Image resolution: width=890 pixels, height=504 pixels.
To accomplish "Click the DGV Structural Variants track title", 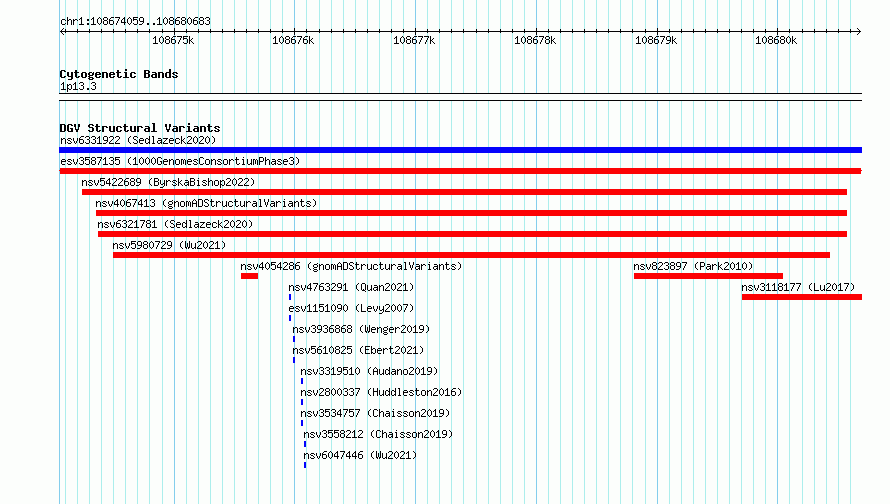I will 140,128.
